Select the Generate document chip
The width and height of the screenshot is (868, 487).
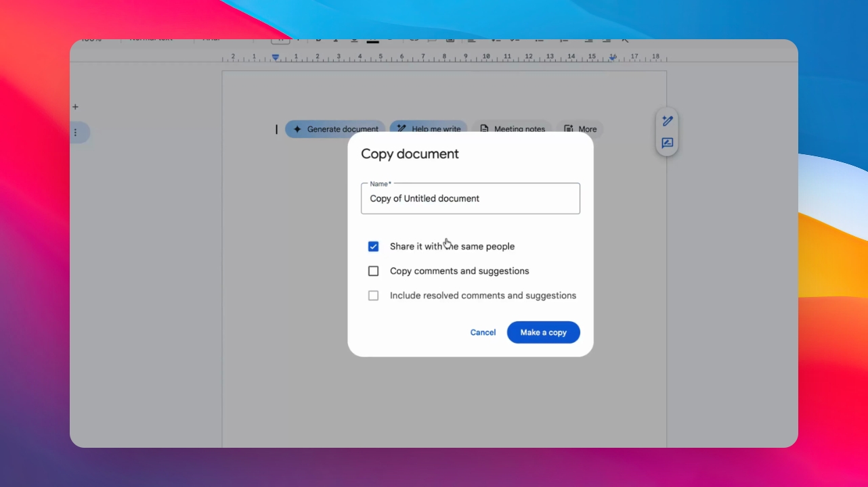[x=335, y=129]
